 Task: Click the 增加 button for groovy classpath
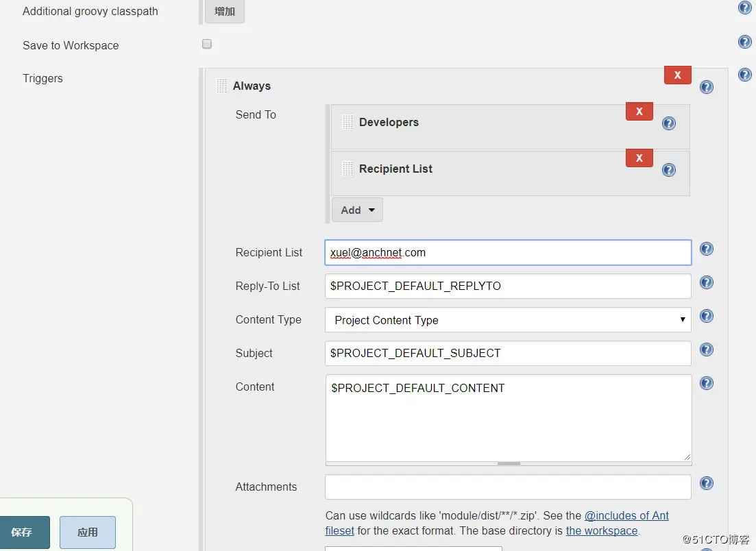coord(225,11)
